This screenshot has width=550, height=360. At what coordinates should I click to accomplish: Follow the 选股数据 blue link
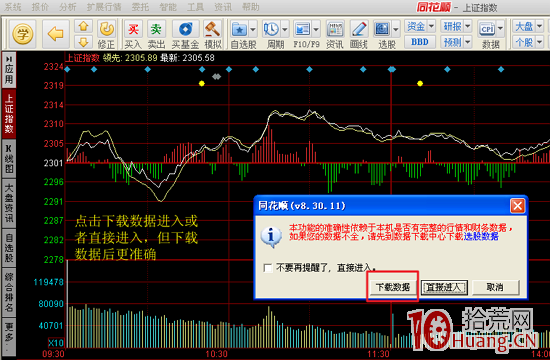[481, 236]
